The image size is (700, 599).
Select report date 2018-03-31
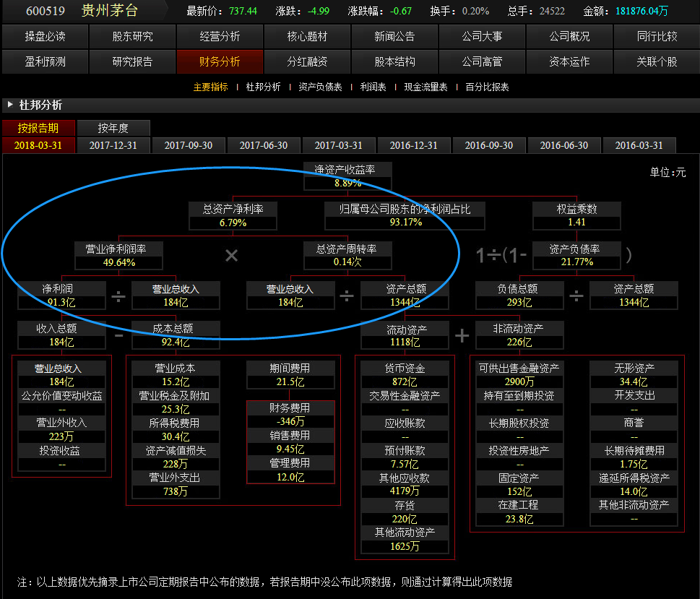coord(38,145)
